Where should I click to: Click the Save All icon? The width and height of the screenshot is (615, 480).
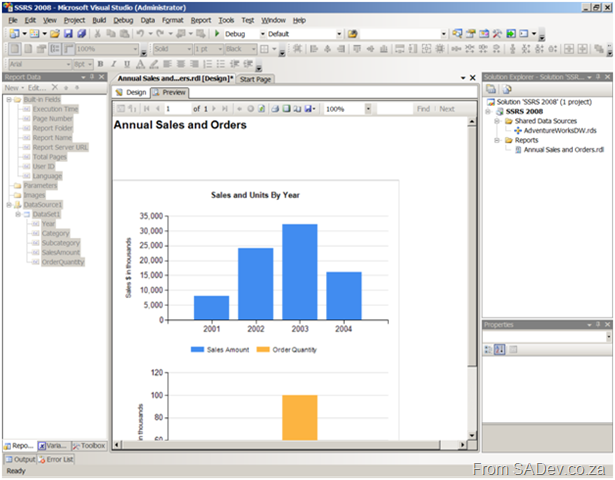[82, 34]
